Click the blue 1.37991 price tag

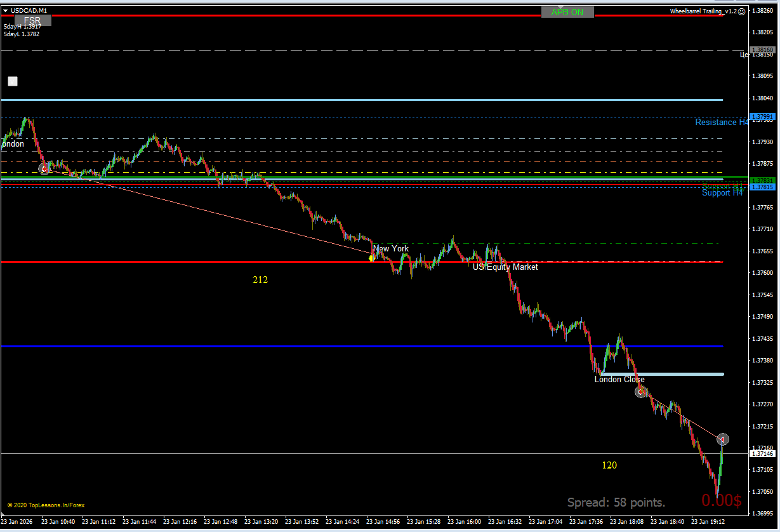pos(762,117)
